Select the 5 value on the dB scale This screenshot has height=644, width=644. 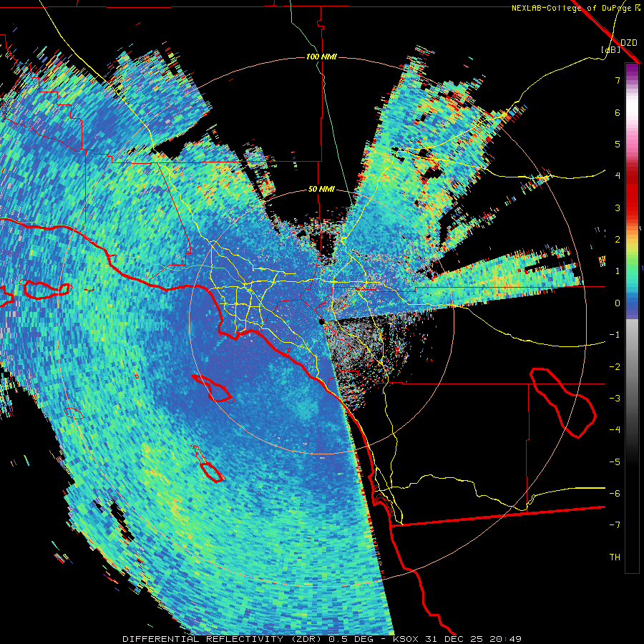click(x=618, y=144)
